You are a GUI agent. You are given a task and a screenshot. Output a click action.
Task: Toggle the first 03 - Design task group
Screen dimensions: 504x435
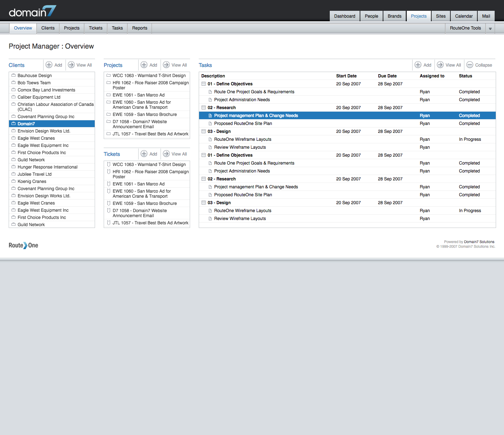pyautogui.click(x=204, y=131)
